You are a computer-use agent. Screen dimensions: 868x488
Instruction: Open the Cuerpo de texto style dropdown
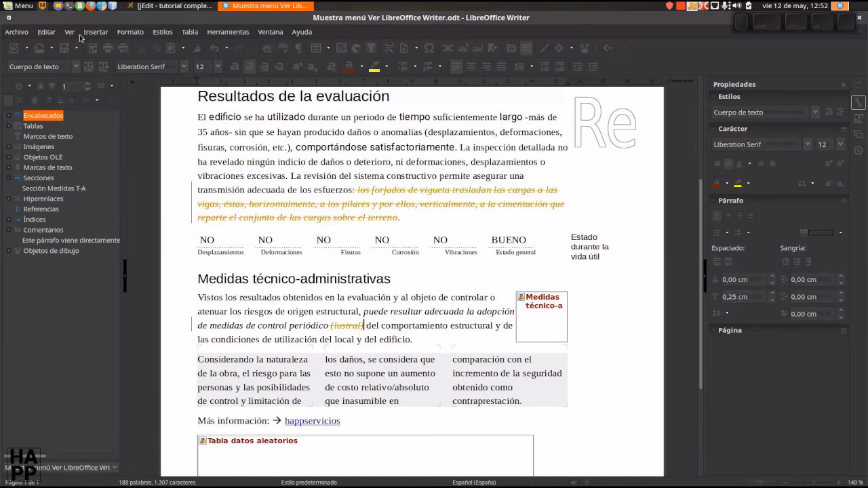[x=75, y=66]
